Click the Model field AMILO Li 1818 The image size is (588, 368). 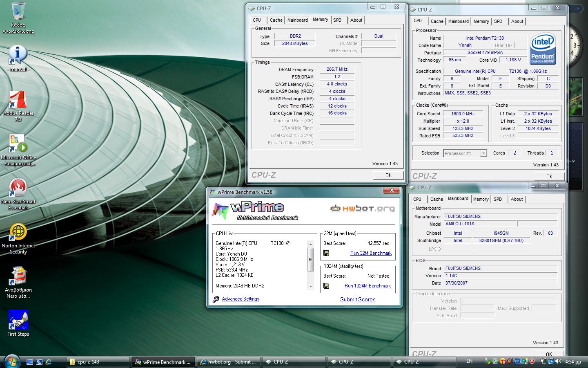[480, 224]
